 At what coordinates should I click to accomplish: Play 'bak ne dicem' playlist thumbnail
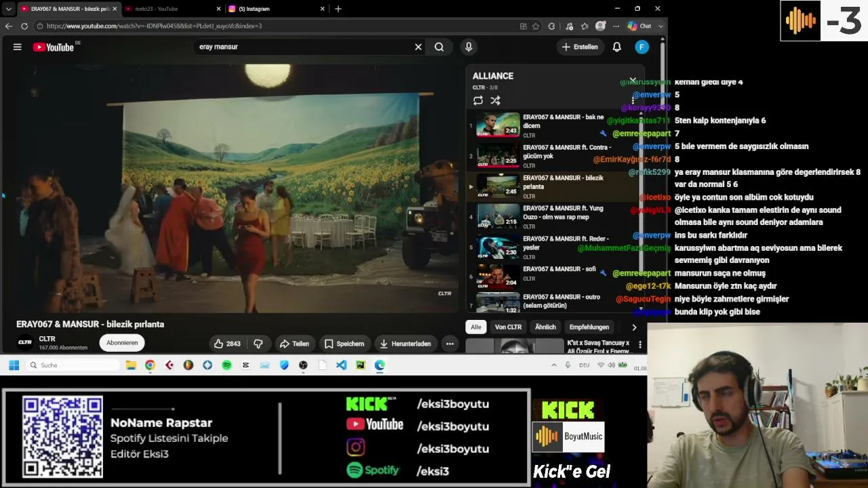pyautogui.click(x=498, y=125)
